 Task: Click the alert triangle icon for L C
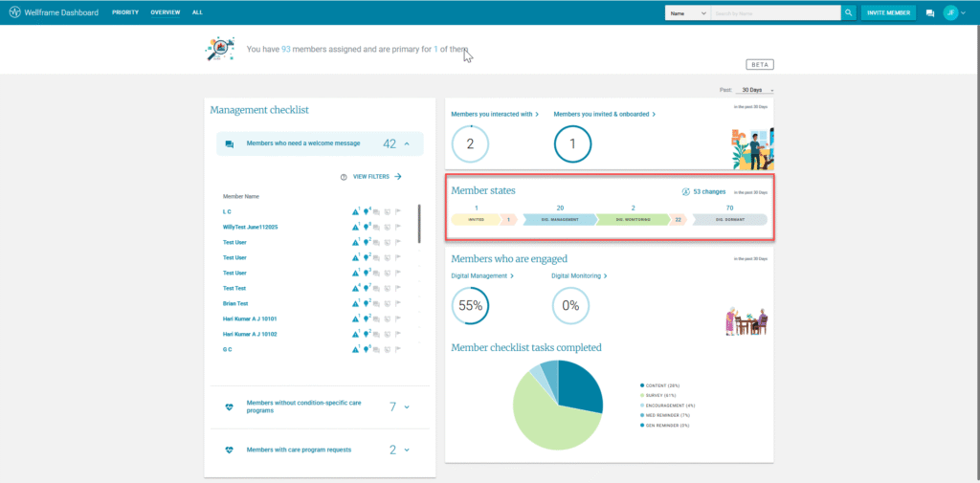point(356,211)
